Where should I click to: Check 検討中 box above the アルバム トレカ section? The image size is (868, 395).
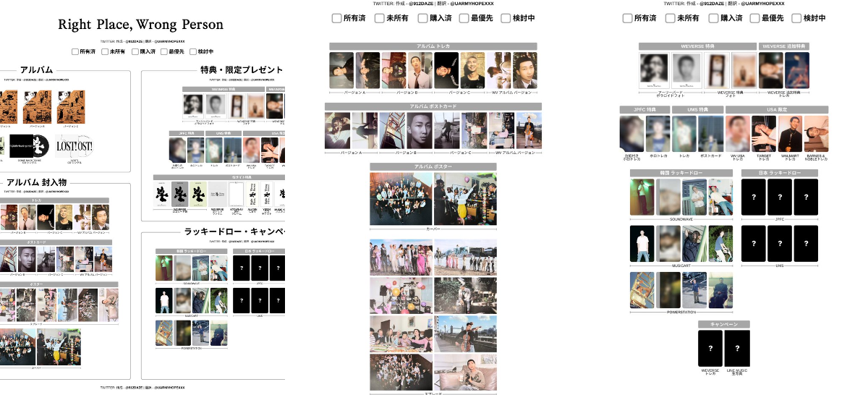coord(506,18)
